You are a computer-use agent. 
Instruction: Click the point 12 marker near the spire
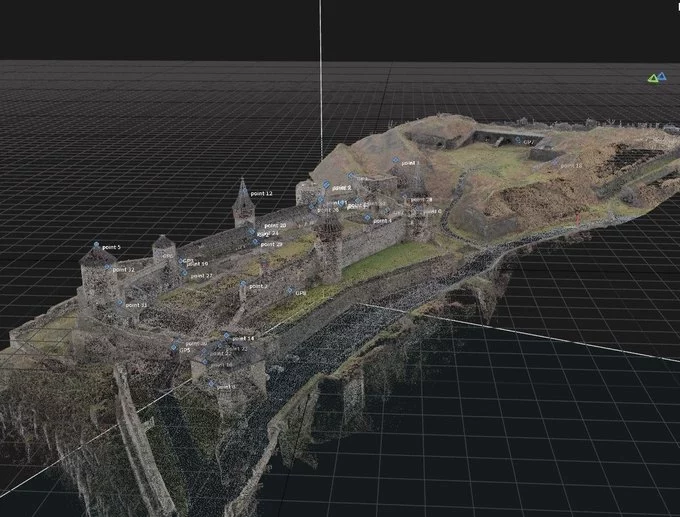click(x=244, y=192)
